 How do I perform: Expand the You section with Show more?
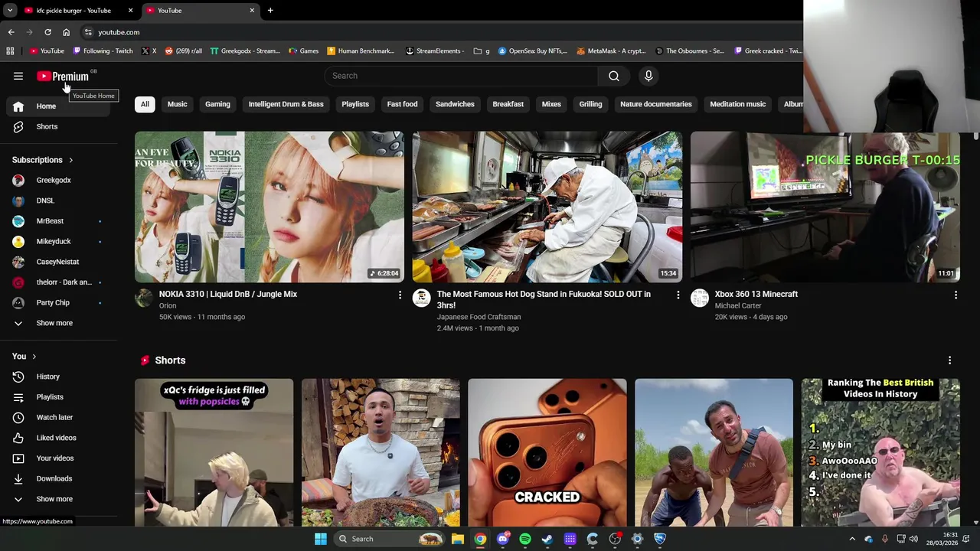(58, 499)
